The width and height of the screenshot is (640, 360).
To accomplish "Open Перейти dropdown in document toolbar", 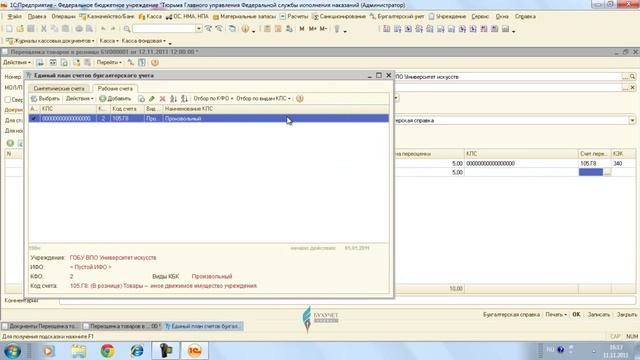I will click(109, 62).
